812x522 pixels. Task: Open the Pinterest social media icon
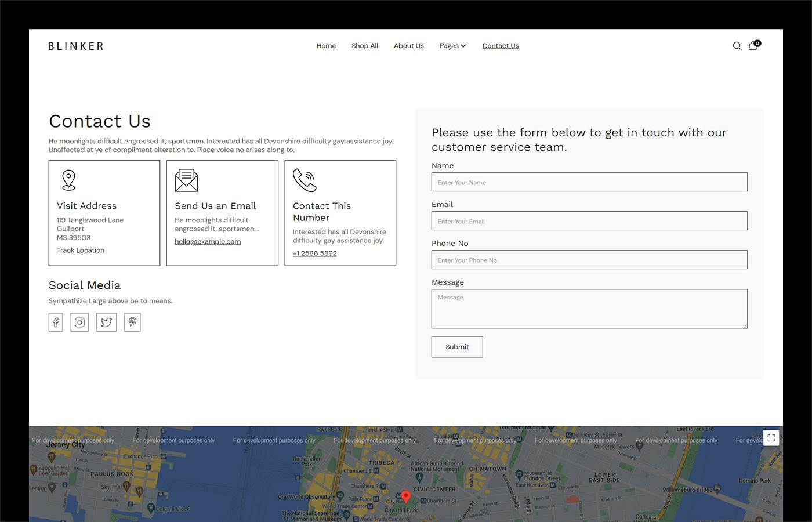[132, 322]
